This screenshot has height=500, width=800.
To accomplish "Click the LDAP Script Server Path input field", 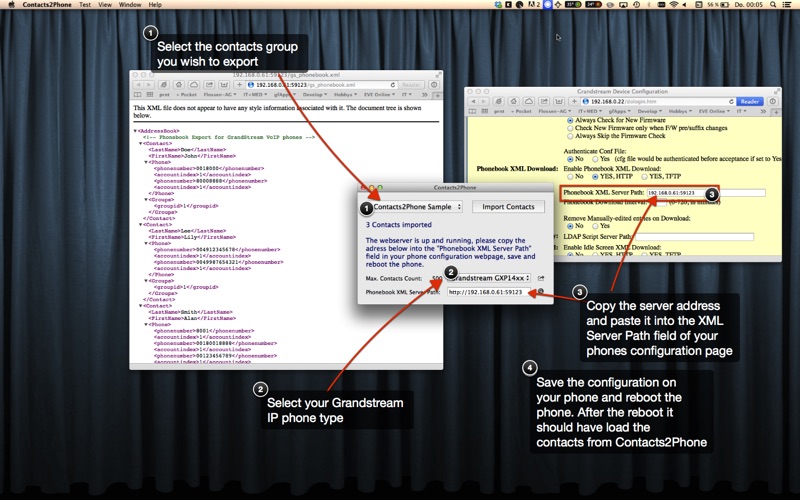I will (694, 237).
